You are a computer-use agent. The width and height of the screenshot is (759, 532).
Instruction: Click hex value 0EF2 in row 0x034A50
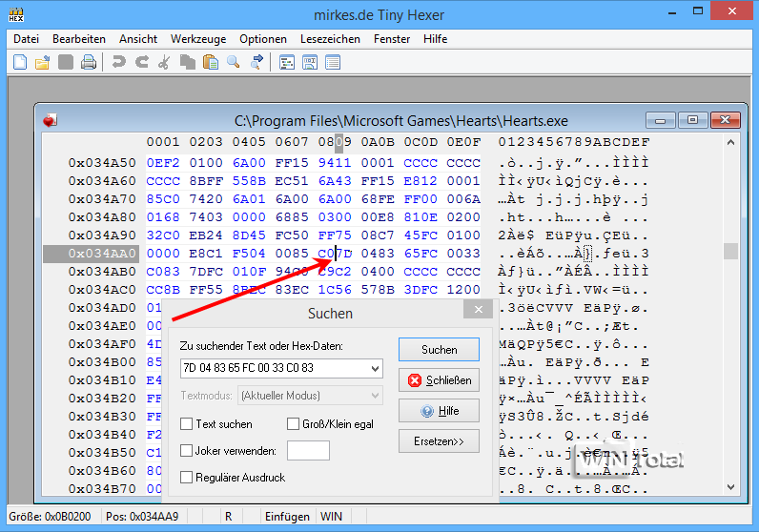pyautogui.click(x=163, y=163)
